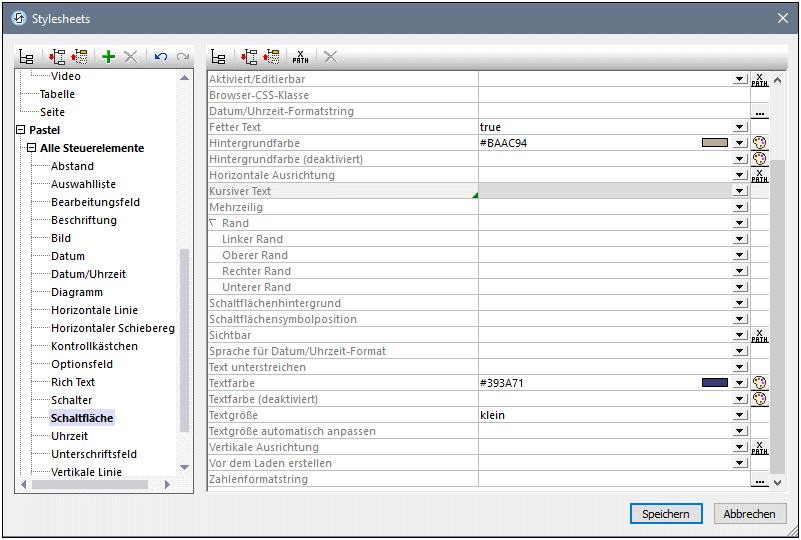This screenshot has width=801, height=540.
Task: Open the color palette for Hintergrundfarbe
Action: (760, 143)
